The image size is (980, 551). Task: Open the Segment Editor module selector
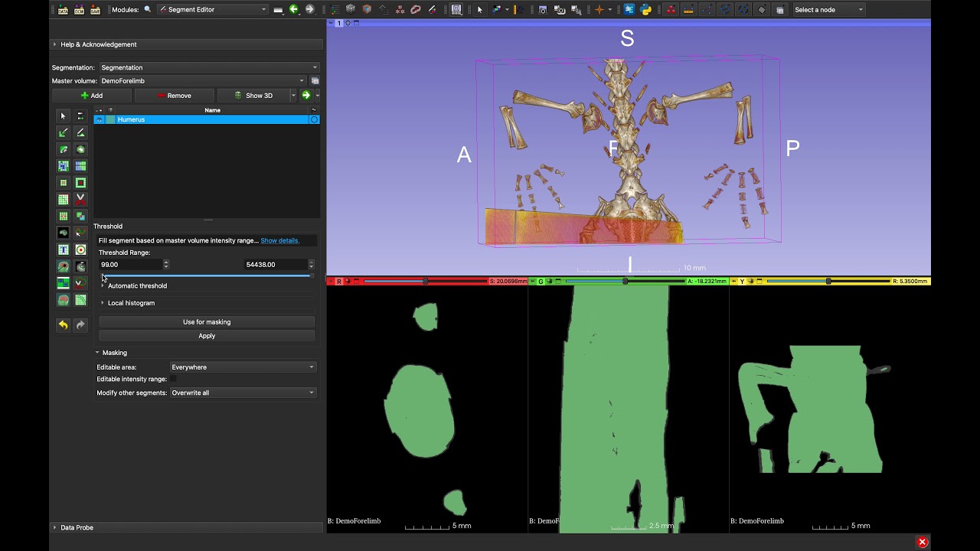pyautogui.click(x=211, y=9)
